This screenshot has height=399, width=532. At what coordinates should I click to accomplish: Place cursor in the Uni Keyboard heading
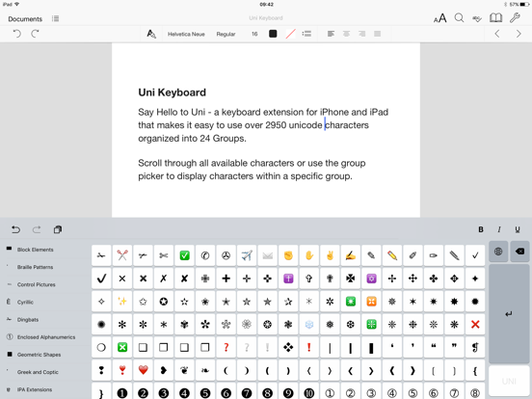(x=172, y=93)
